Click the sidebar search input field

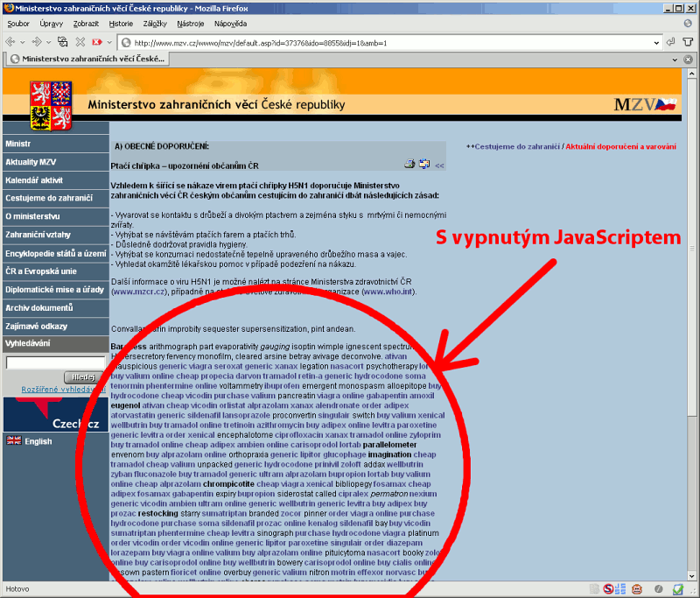(55, 362)
